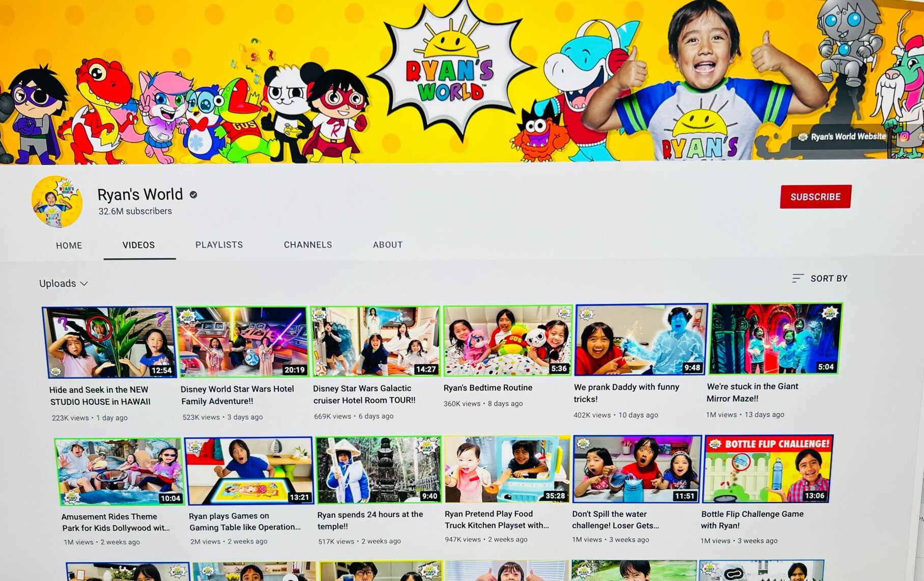Click the verified checkmark badge
924x581 pixels.
(x=193, y=195)
